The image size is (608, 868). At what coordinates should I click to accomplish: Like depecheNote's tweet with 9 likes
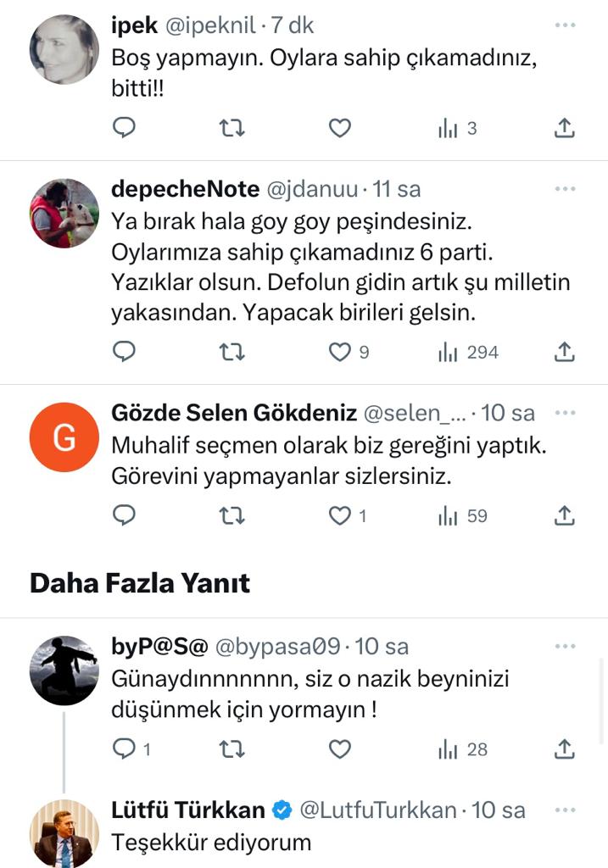(x=340, y=352)
